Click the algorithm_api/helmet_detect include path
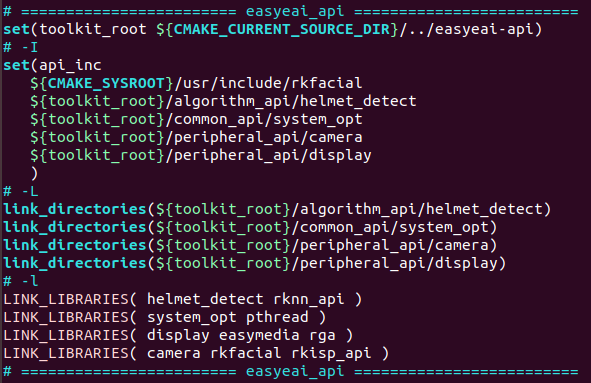Screen dimensions: 591x383 coord(223,101)
